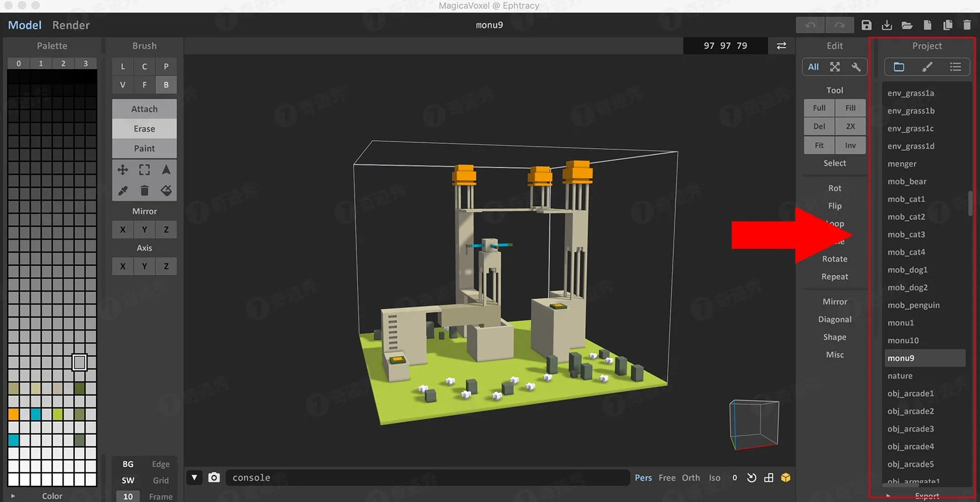
Task: Switch to the Render tab
Action: (x=71, y=25)
